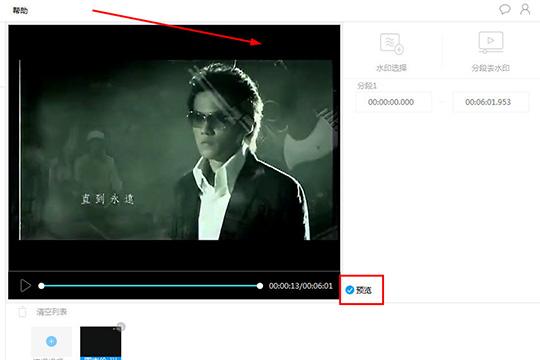Viewport: 540px width, 360px height.
Task: Play the video preview
Action: pyautogui.click(x=25, y=286)
